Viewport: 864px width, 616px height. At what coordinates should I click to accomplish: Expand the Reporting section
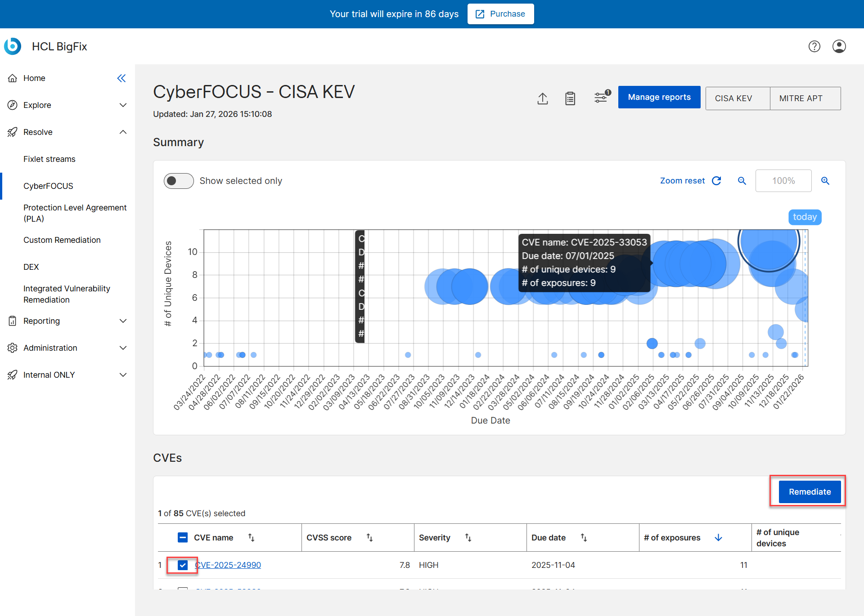click(123, 321)
